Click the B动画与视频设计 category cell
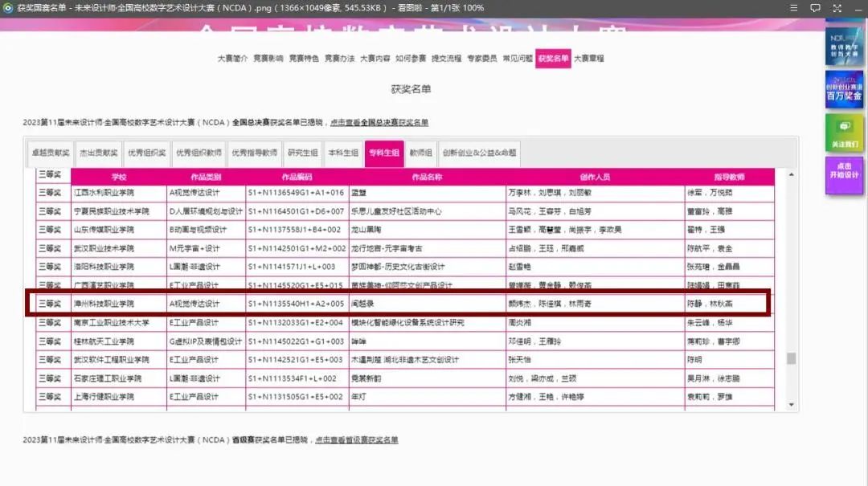The image size is (868, 486). [206, 230]
